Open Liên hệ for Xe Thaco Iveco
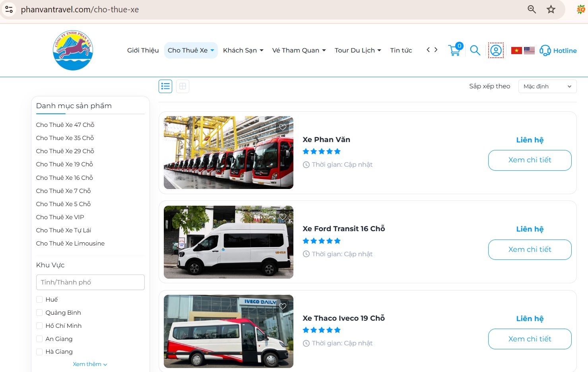Image resolution: width=588 pixels, height=372 pixels. tap(530, 318)
